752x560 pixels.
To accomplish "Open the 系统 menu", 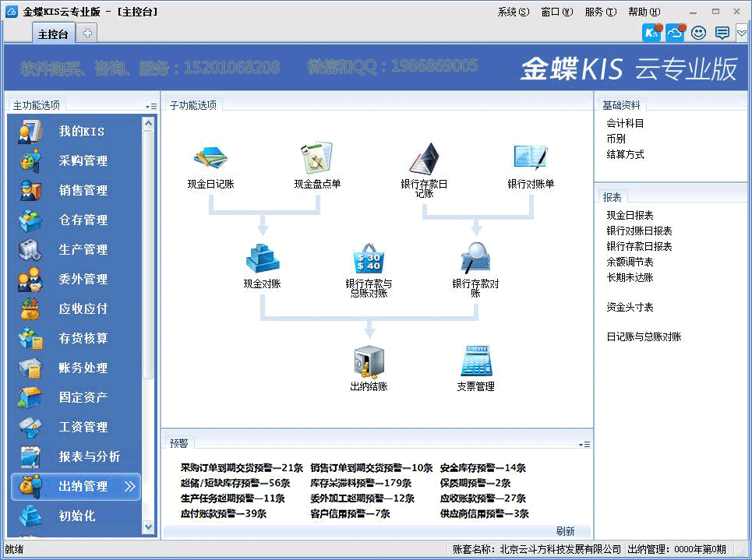I will tap(513, 12).
